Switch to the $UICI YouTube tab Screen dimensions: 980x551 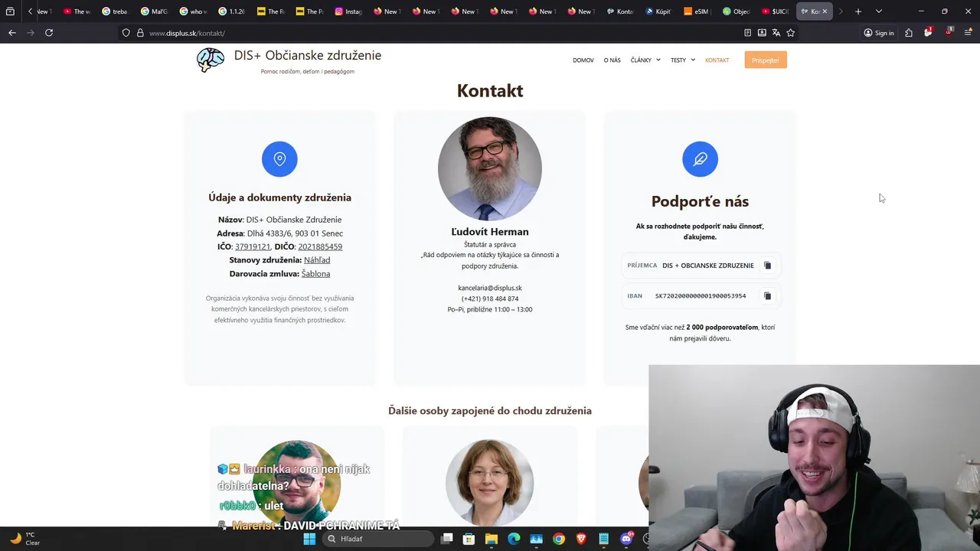(x=776, y=11)
